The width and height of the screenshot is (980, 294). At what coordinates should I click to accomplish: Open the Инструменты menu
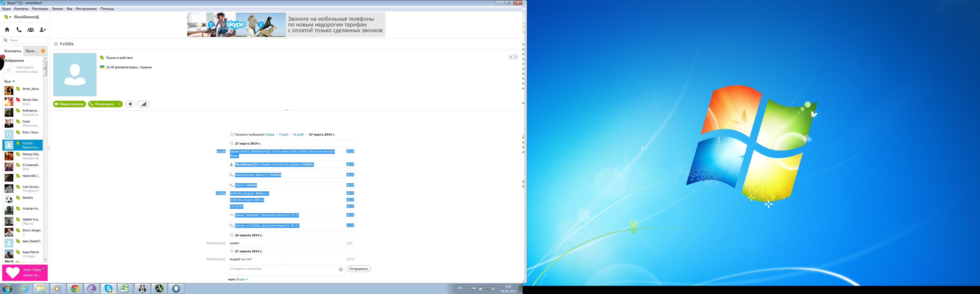tap(86, 9)
